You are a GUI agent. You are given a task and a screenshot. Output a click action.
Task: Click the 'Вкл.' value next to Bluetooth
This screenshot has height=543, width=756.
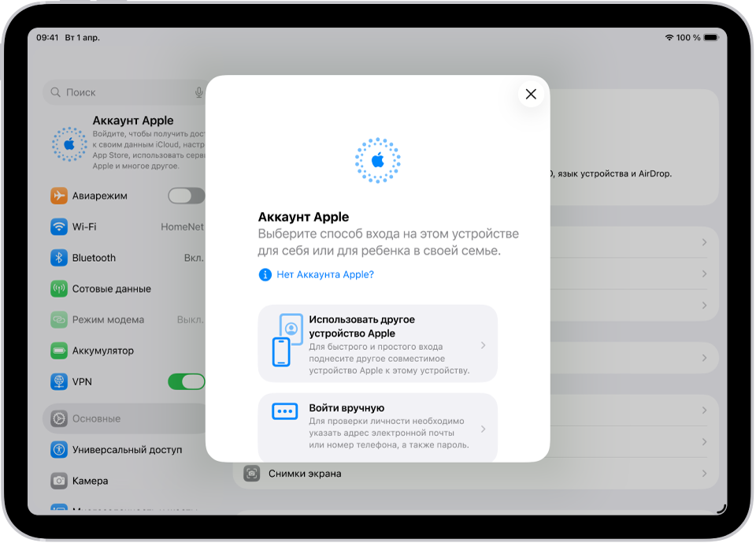(x=194, y=258)
